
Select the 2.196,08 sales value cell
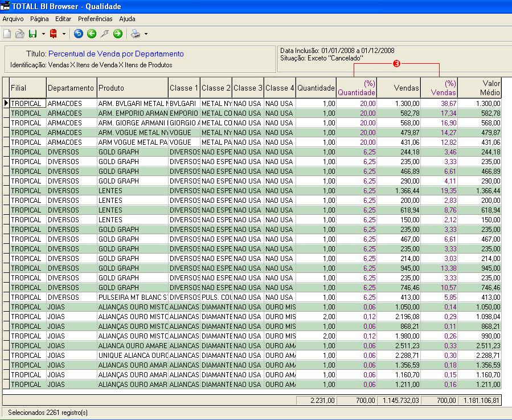399,317
